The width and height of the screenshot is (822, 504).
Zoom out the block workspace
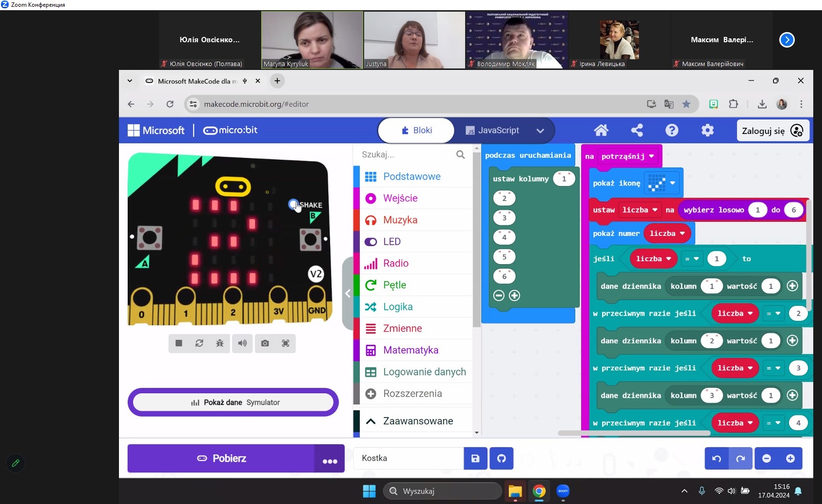tap(767, 458)
